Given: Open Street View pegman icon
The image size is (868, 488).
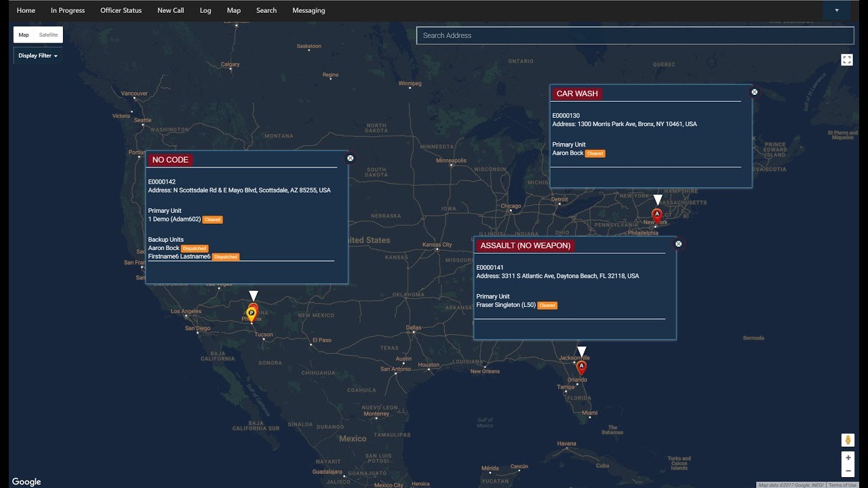Looking at the screenshot, I should (848, 440).
